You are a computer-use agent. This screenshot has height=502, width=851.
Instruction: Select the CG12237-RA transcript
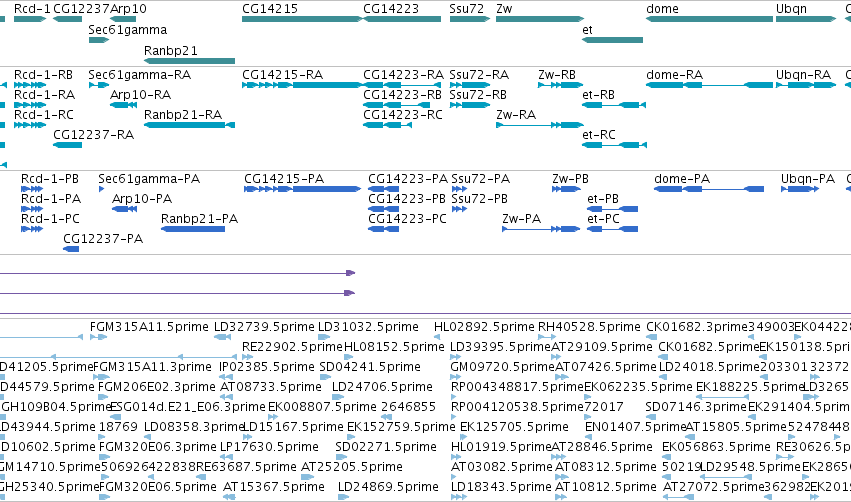pos(67,145)
